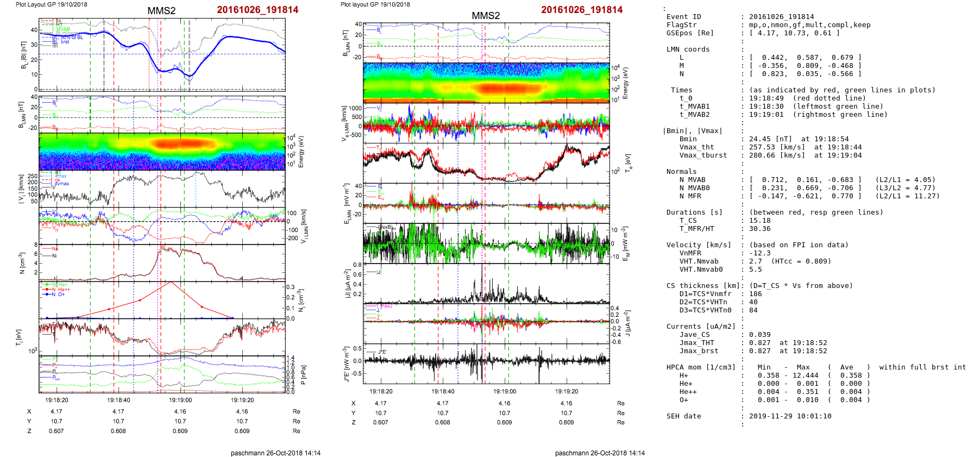Click the "Currents [uA/m2]" heading
Image resolution: width=980 pixels, height=457 pixels.
(x=700, y=327)
